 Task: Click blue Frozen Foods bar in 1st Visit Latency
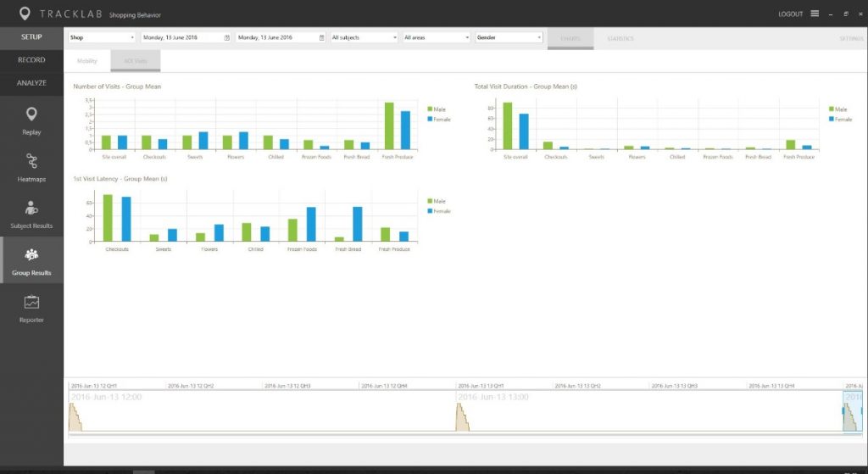click(x=311, y=224)
